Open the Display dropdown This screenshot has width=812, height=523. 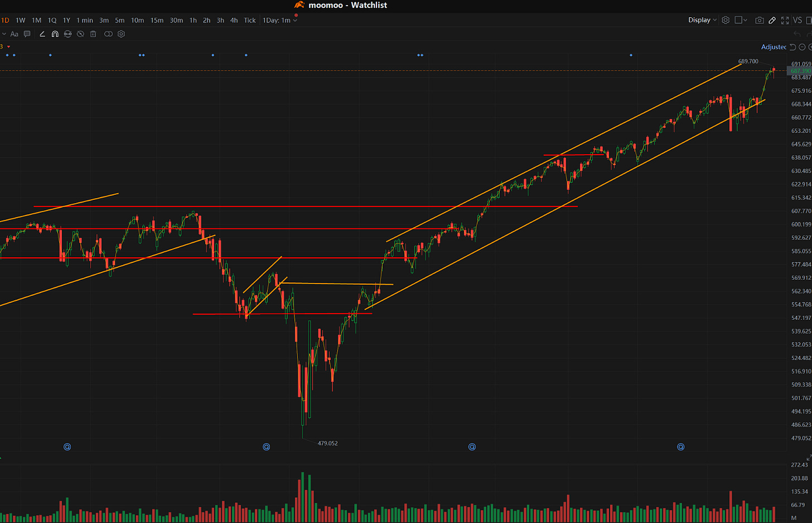click(x=702, y=20)
